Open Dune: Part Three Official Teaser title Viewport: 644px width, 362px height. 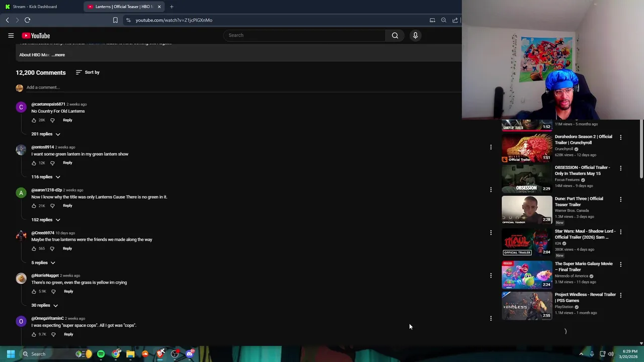[x=579, y=202]
